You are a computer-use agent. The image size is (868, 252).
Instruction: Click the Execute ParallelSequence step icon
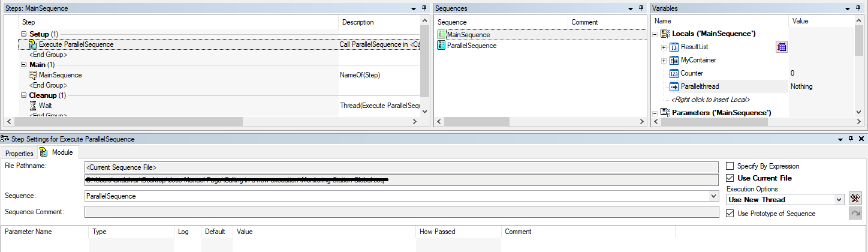point(33,44)
